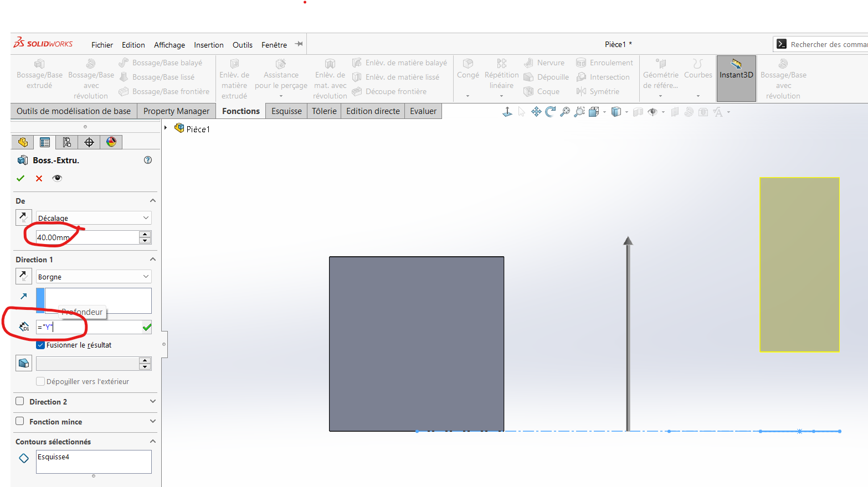Toggle the draft on/off button
This screenshot has width=868, height=487.
[x=23, y=364]
